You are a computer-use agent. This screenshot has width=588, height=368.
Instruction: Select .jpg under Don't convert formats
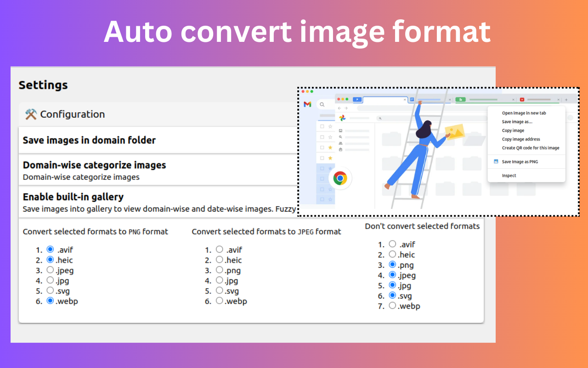click(x=392, y=285)
